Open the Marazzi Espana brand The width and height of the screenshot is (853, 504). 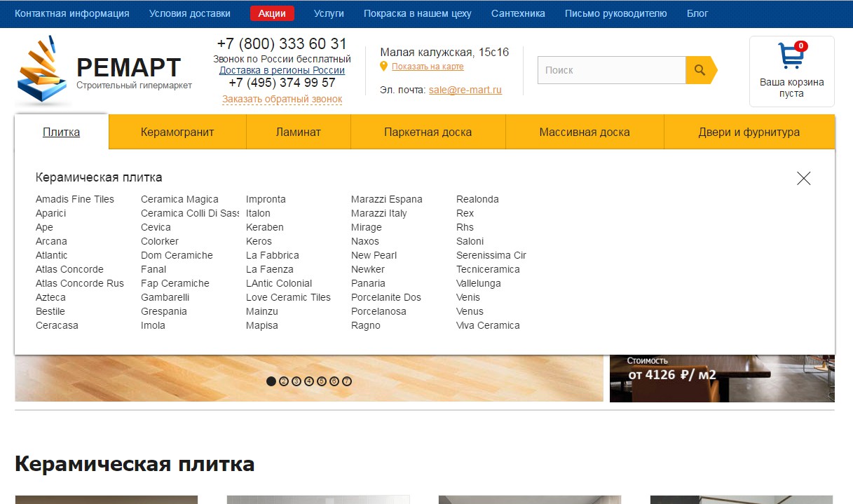click(387, 199)
